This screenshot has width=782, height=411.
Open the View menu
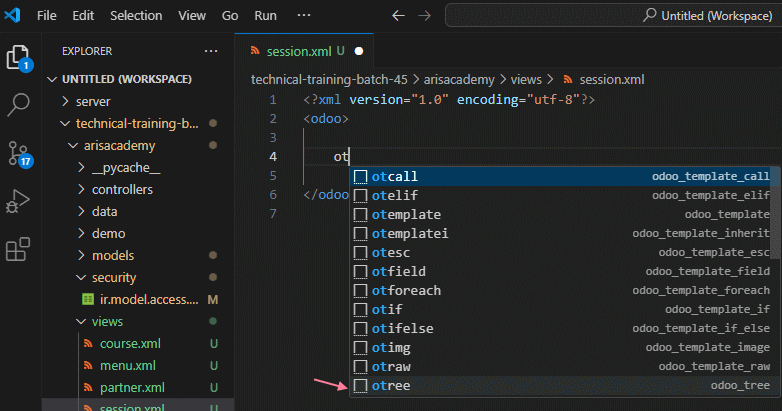click(192, 15)
